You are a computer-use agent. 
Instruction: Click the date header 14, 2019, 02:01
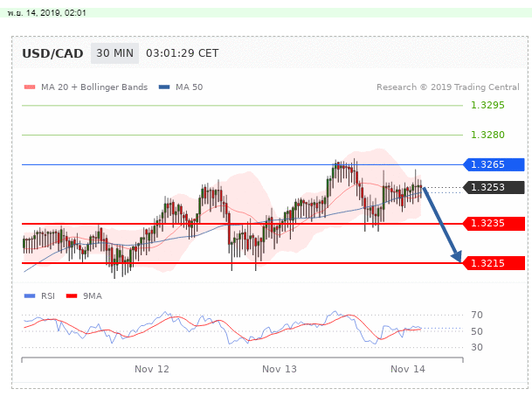coord(47,13)
